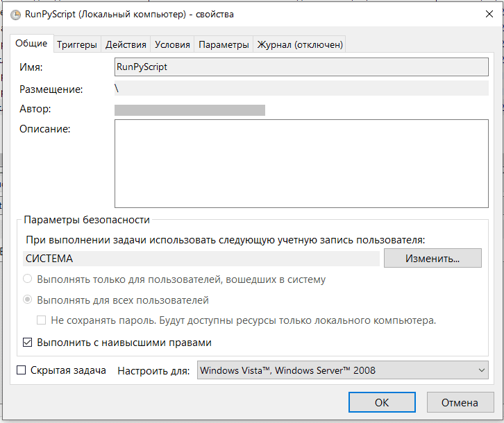The height and width of the screenshot is (423, 504).
Task: Switch to the Условия tab
Action: click(172, 44)
